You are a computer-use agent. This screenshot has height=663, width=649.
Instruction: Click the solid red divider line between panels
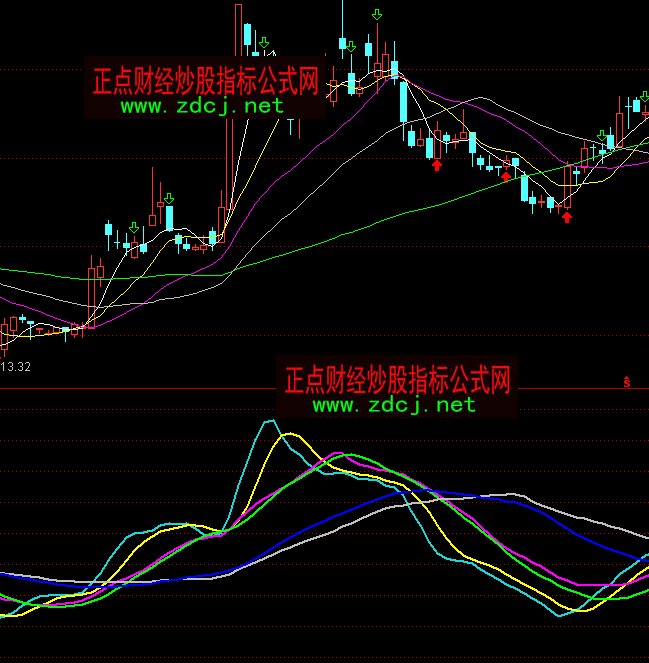click(150, 388)
